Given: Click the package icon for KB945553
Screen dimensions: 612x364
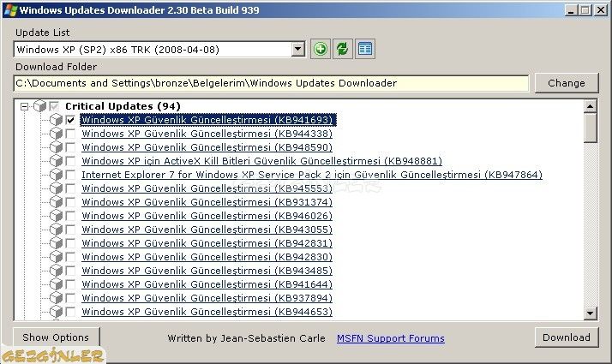Looking at the screenshot, I should (x=57, y=188).
